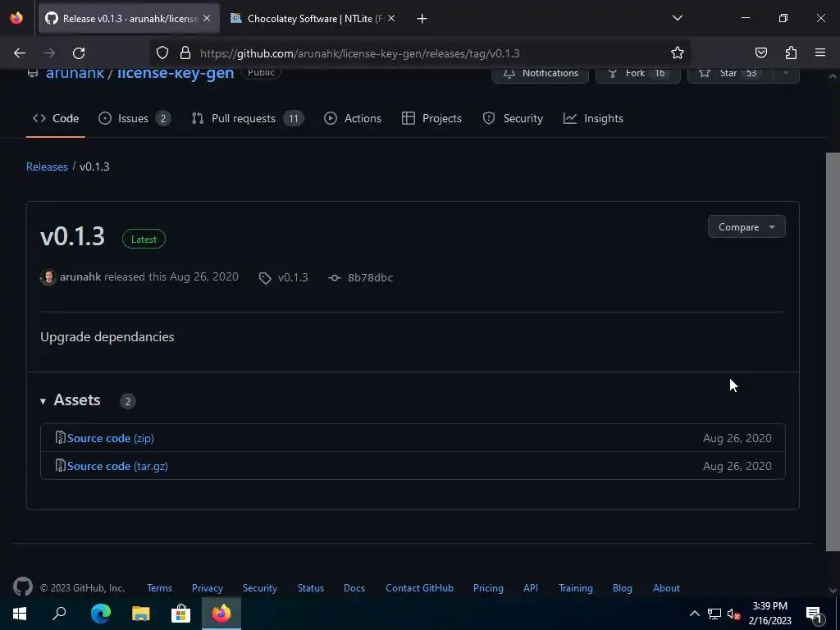Save page to Pocket icon
The width and height of the screenshot is (840, 630).
click(760, 53)
